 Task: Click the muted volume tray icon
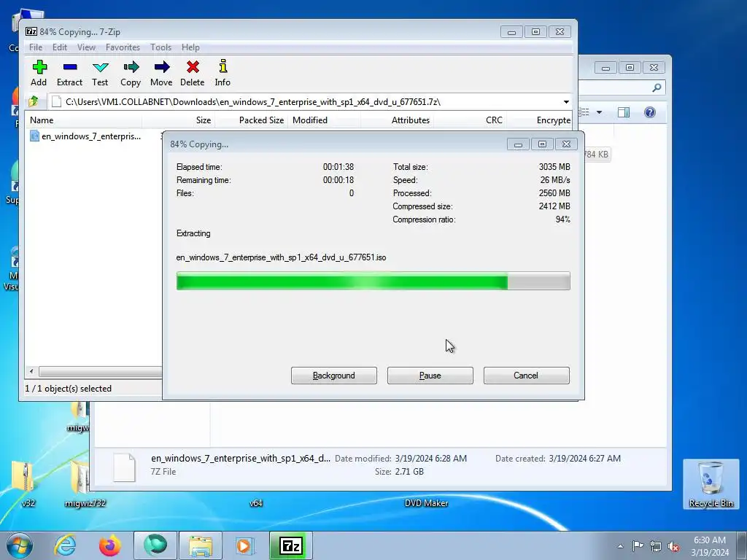click(x=673, y=546)
